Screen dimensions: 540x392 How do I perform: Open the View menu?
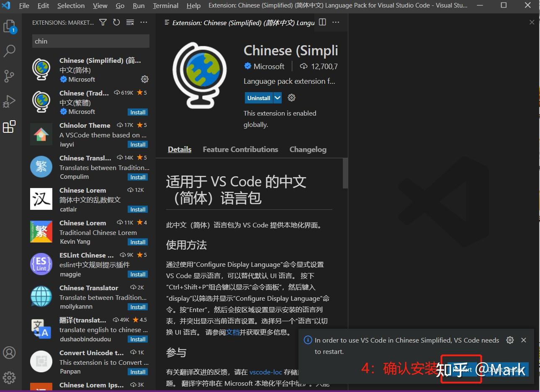tap(100, 5)
